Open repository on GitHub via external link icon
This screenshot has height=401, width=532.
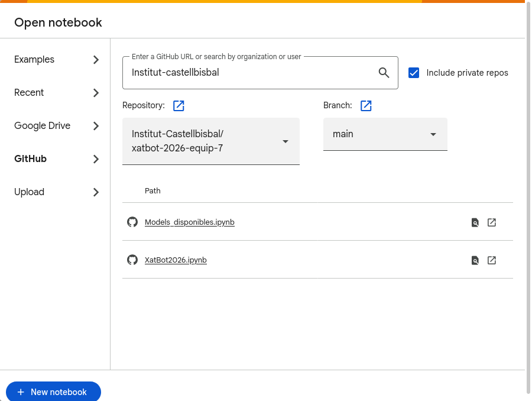click(179, 106)
